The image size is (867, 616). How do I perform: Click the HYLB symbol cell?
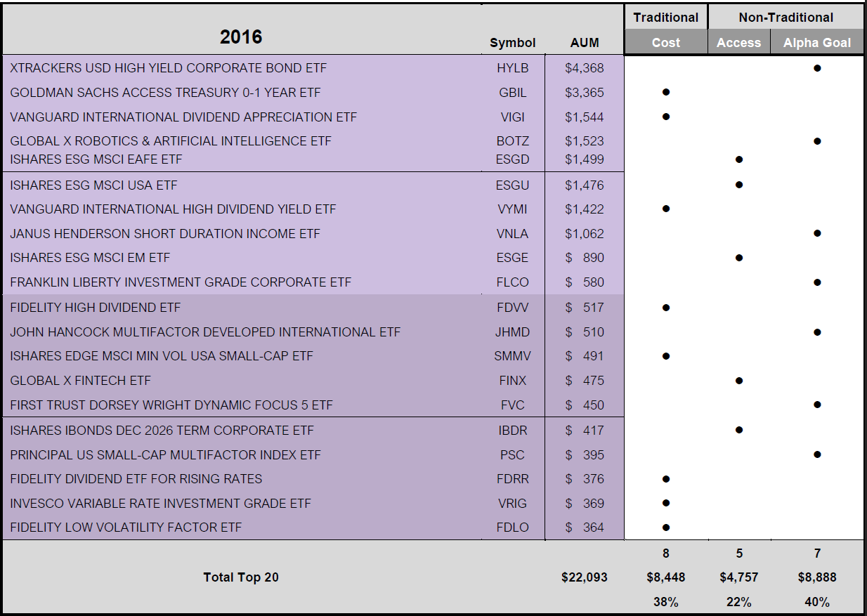[x=512, y=68]
